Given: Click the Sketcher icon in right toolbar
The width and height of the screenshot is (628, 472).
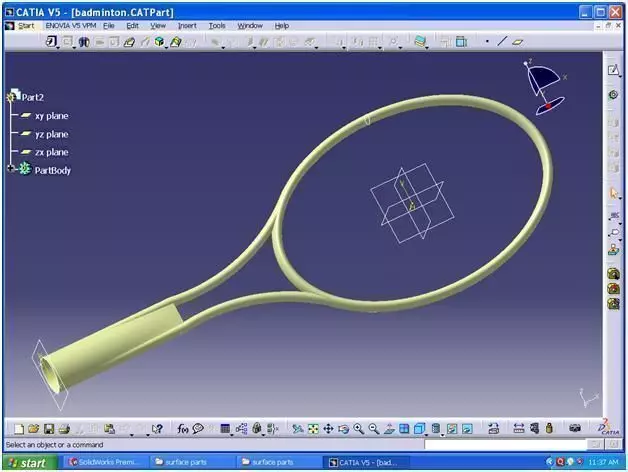Looking at the screenshot, I should click(x=613, y=70).
